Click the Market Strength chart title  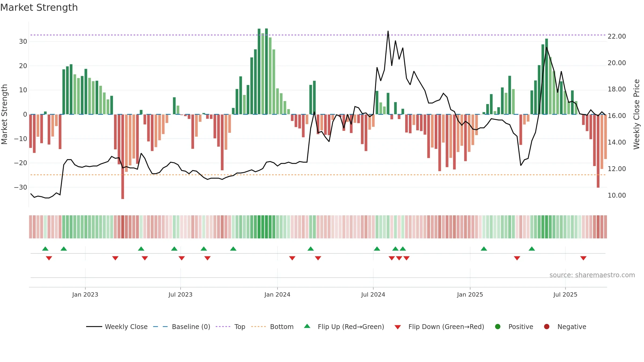coord(39,8)
